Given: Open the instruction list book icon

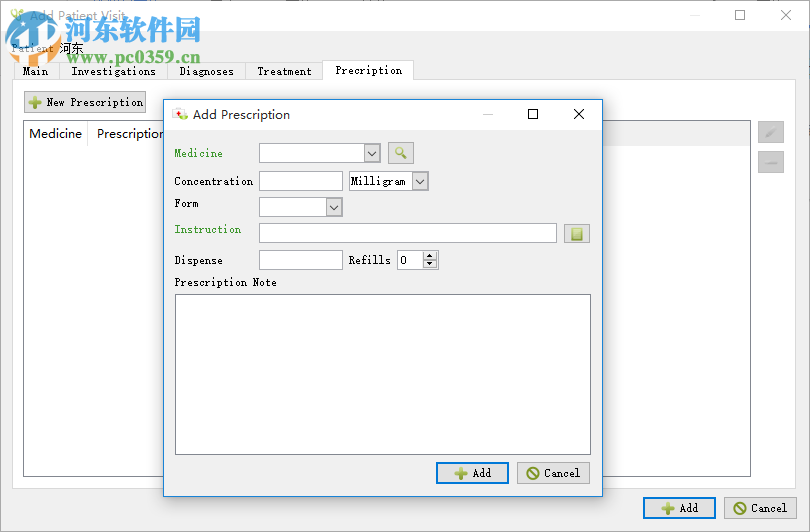Looking at the screenshot, I should coord(577,233).
